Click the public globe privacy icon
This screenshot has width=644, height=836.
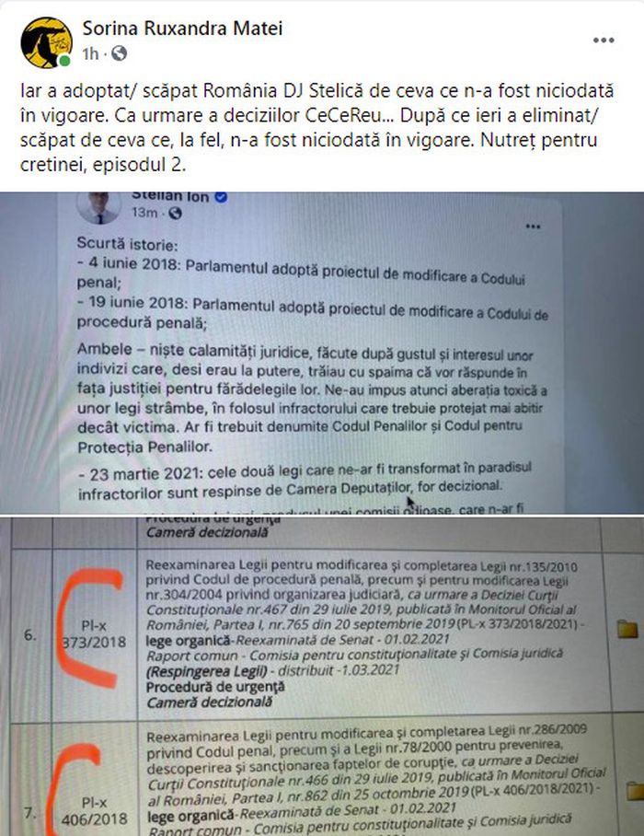click(x=120, y=53)
